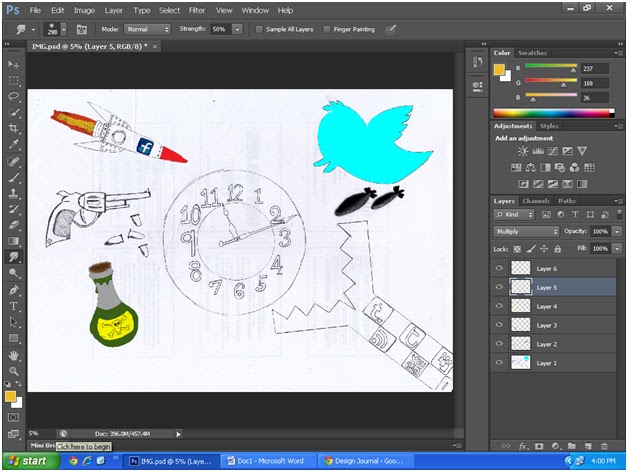This screenshot has height=472, width=628.
Task: Select the Healing Brush tool
Action: (14, 161)
